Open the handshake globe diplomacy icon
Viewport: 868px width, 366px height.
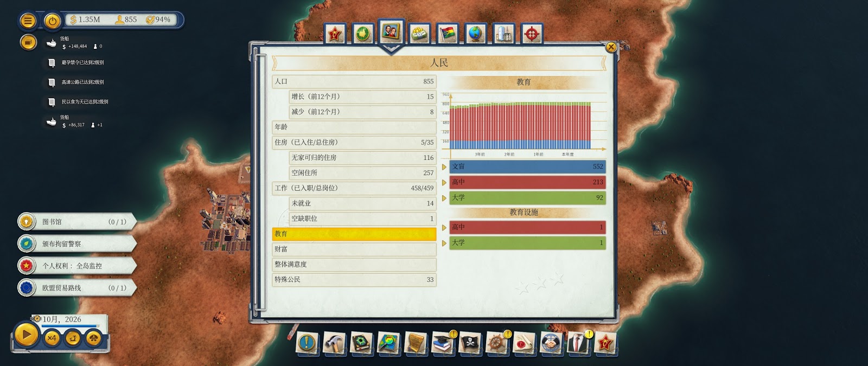coord(551,343)
